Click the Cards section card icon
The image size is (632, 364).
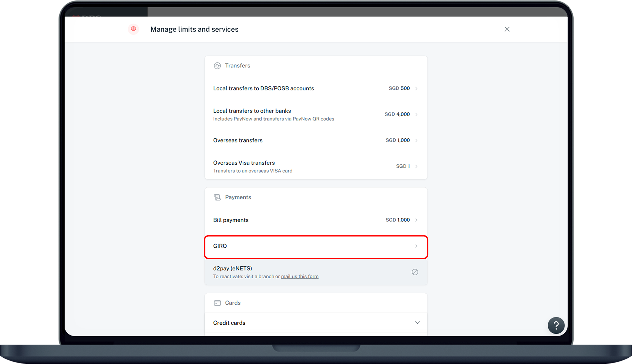217,303
